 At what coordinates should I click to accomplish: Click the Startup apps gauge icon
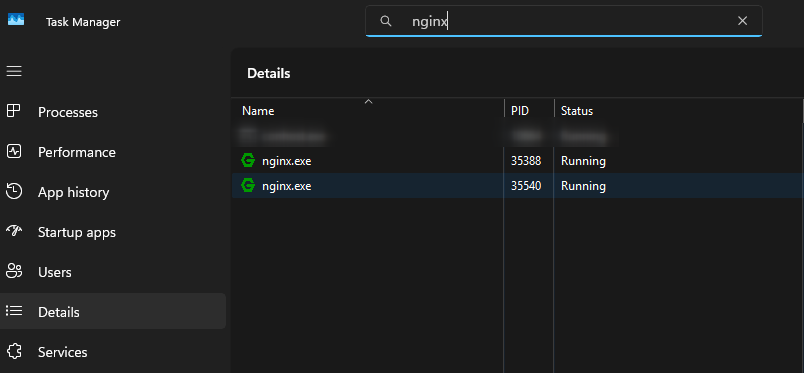tap(14, 231)
